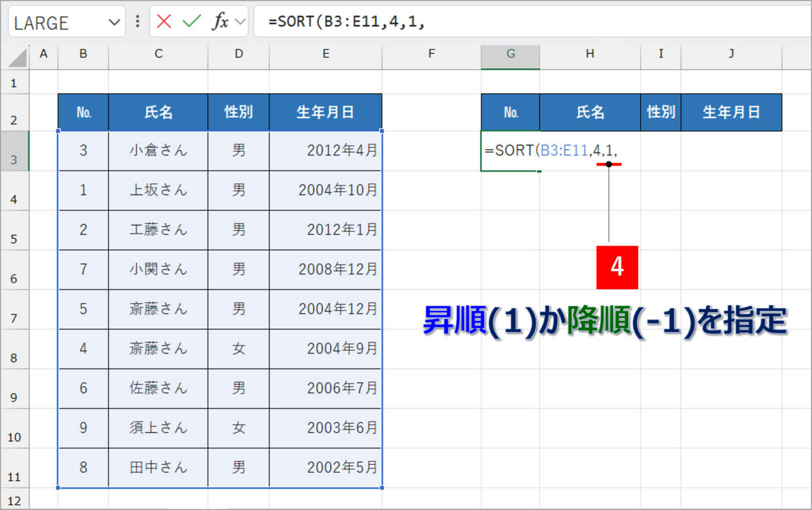The width and height of the screenshot is (812, 510).
Task: Open the Insert Function fx dialog
Action: (220, 22)
